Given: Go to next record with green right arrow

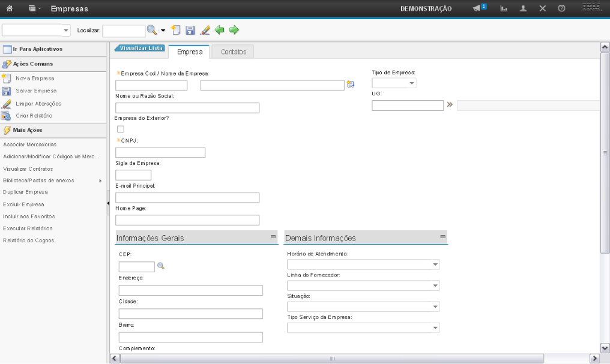Looking at the screenshot, I should pyautogui.click(x=234, y=30).
